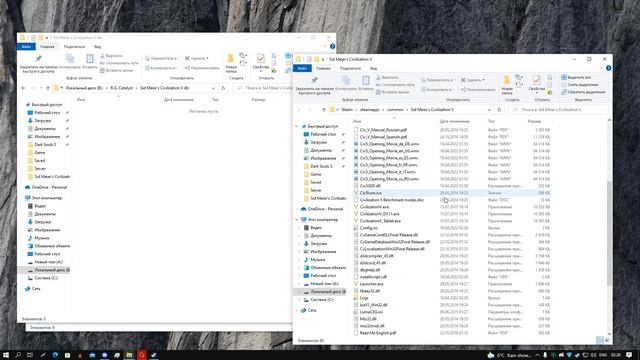This screenshot has height=360, width=640.
Task: Sort by Date modified column in front window
Action: (x=454, y=121)
